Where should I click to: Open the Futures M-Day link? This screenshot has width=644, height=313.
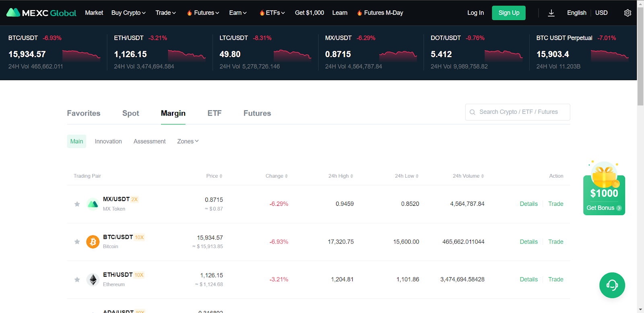(380, 13)
